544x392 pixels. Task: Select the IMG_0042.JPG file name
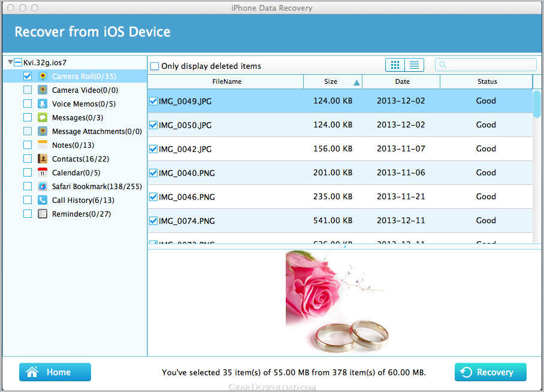click(185, 150)
